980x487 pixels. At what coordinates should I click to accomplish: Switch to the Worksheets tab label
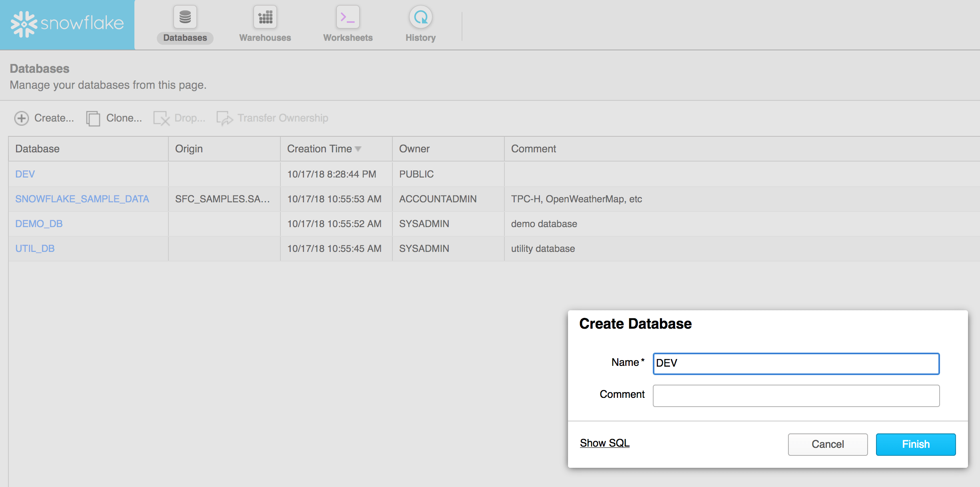click(348, 38)
